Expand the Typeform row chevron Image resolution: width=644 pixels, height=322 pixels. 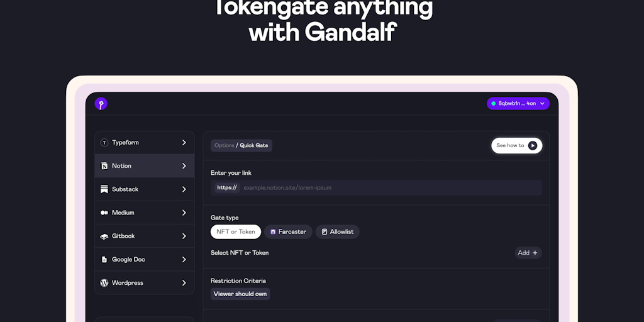tap(184, 143)
